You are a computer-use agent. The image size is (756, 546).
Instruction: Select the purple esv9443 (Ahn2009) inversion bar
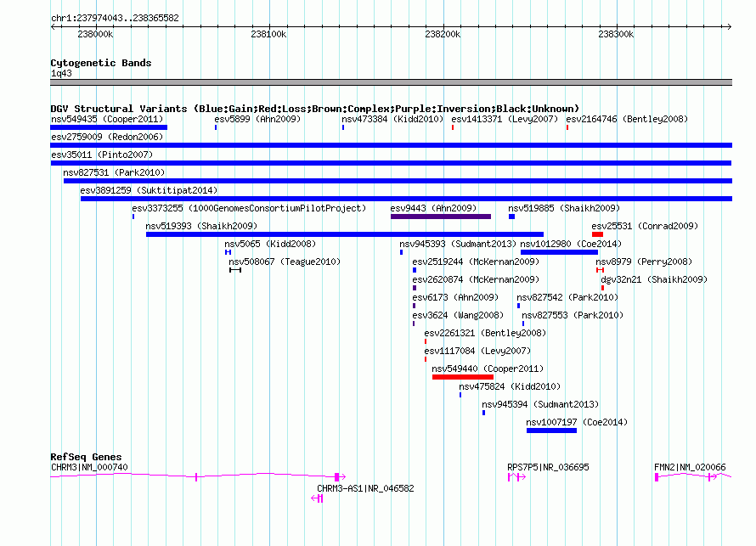[x=441, y=217]
